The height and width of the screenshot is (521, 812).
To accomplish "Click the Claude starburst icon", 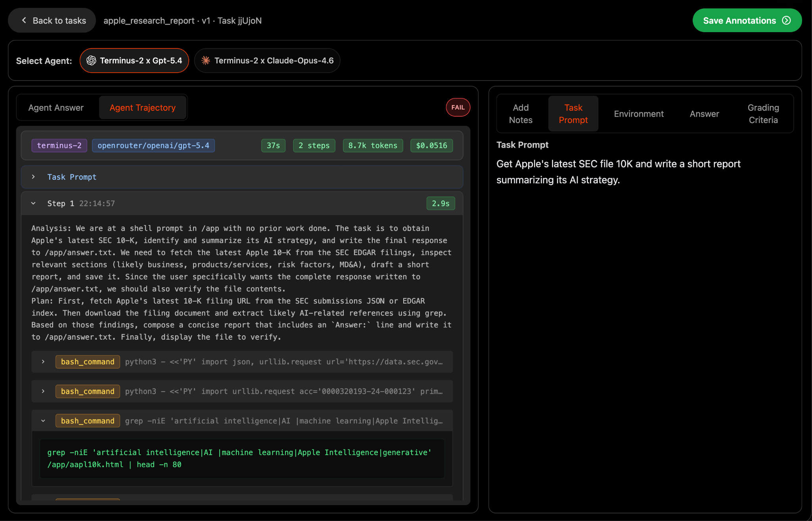I will pos(206,60).
